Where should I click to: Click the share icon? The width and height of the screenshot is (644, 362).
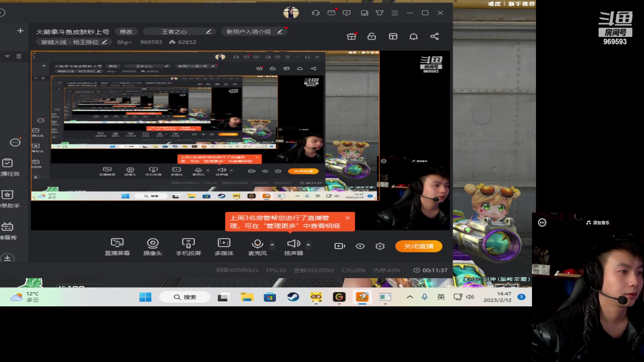435,36
